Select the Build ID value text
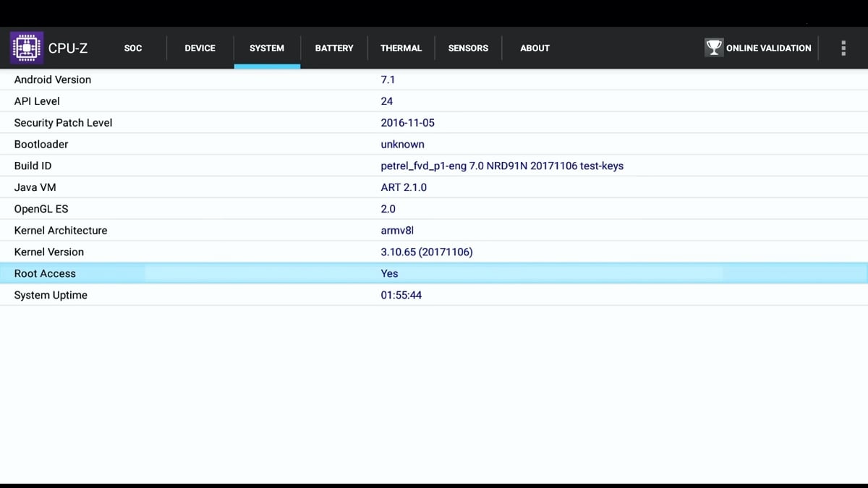The image size is (868, 488). pyautogui.click(x=502, y=166)
